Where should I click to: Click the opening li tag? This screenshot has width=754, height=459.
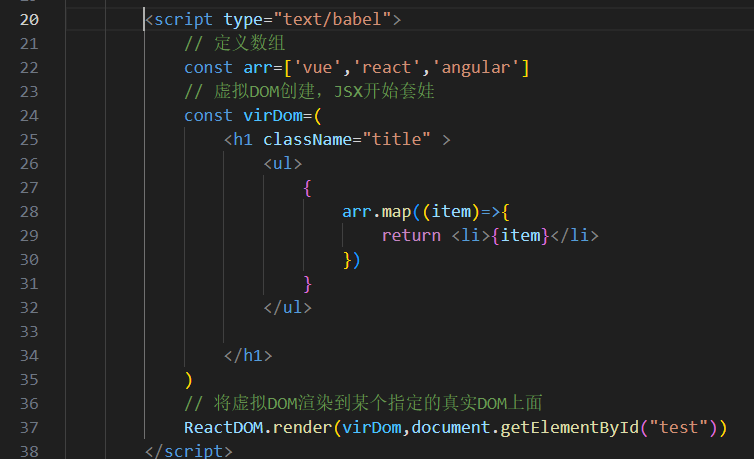[471, 236]
